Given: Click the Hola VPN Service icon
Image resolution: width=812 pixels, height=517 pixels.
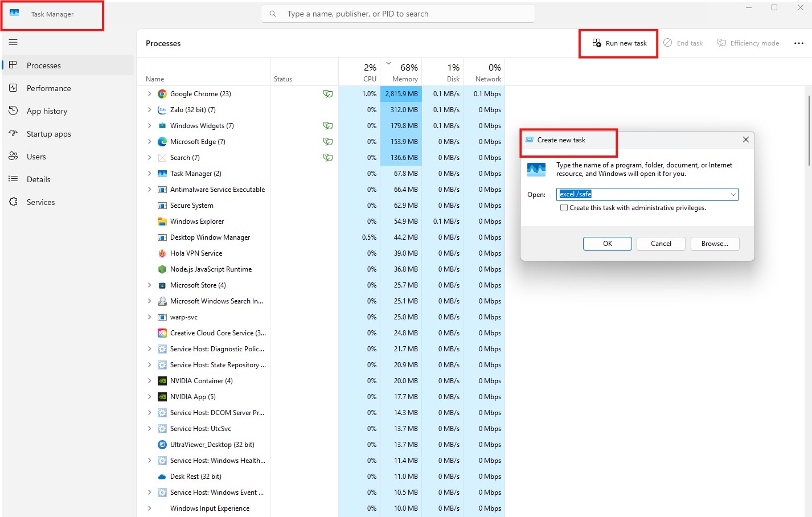Looking at the screenshot, I should pyautogui.click(x=162, y=253).
